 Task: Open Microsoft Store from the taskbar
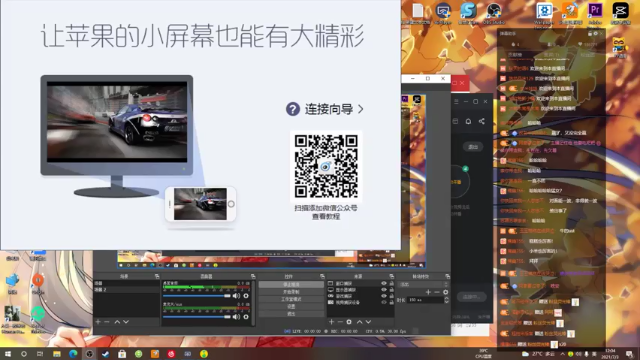122,354
